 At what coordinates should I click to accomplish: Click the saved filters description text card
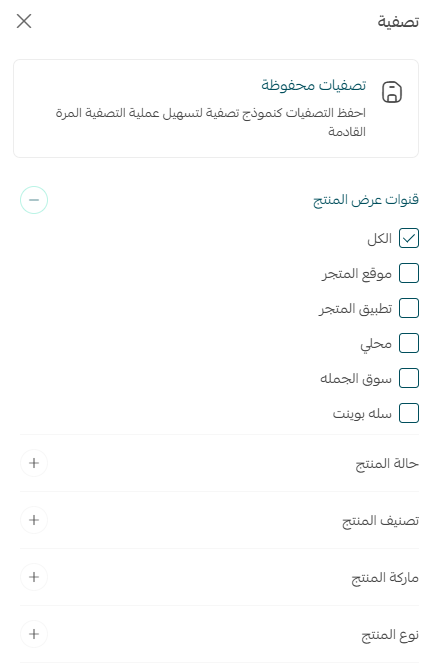pos(216,109)
